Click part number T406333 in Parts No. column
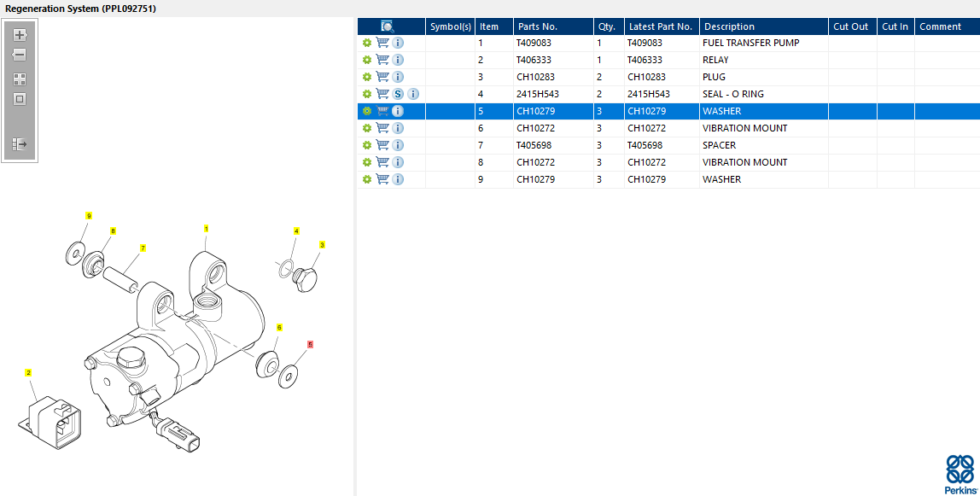The image size is (980, 496). point(534,60)
